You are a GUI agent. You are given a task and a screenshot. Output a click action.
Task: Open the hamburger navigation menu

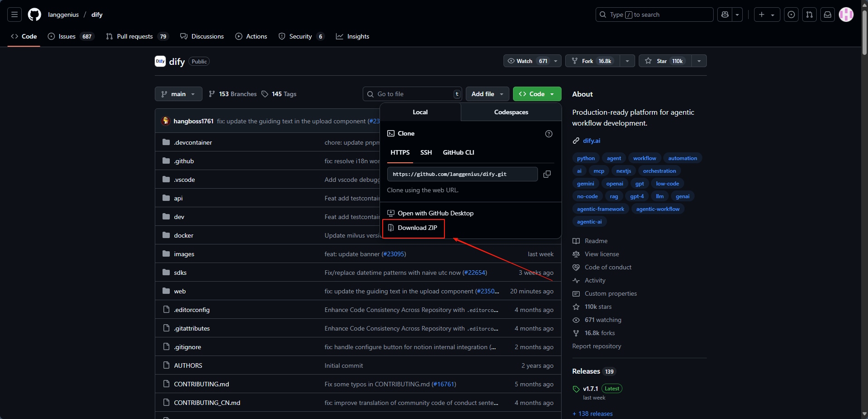coord(15,15)
